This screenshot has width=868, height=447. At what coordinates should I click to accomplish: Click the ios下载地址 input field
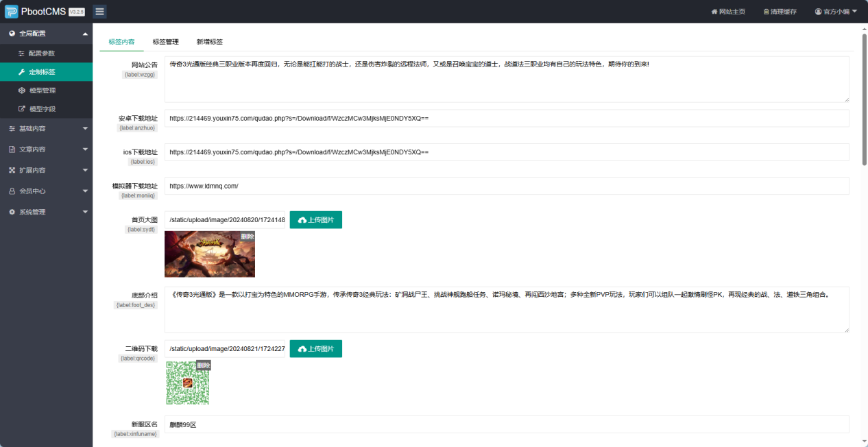(x=507, y=152)
